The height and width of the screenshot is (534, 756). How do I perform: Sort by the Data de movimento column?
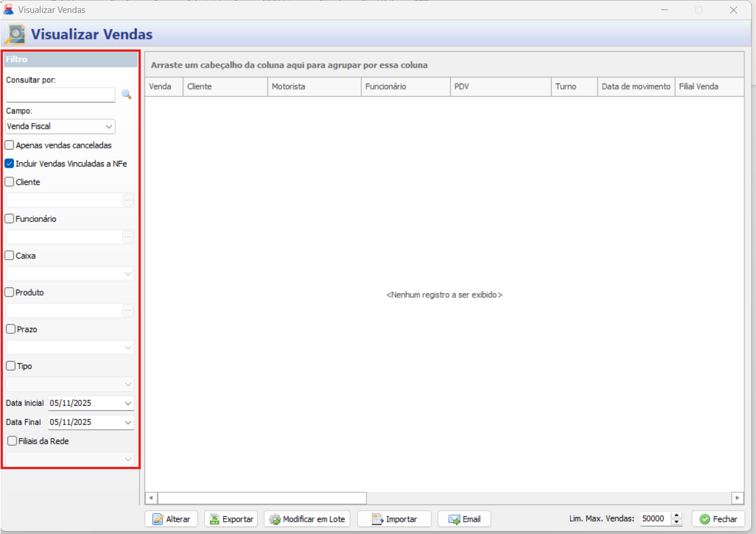[636, 87]
